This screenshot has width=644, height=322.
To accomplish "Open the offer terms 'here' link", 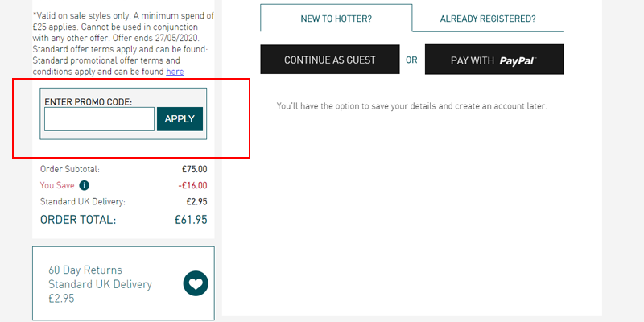I will tap(175, 72).
